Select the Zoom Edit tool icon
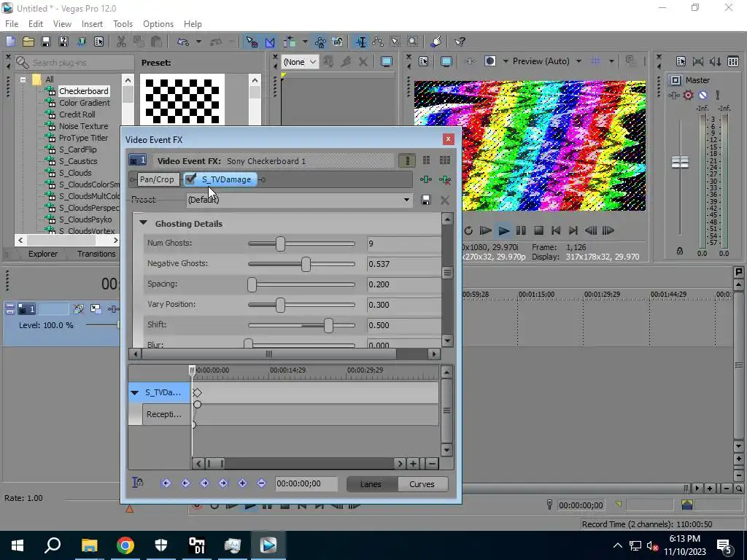Screen dimensions: 747x560 (x=413, y=42)
